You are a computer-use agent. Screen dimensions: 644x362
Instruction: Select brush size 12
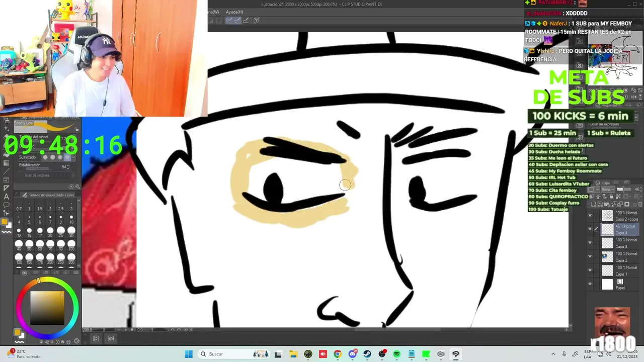[19, 232]
